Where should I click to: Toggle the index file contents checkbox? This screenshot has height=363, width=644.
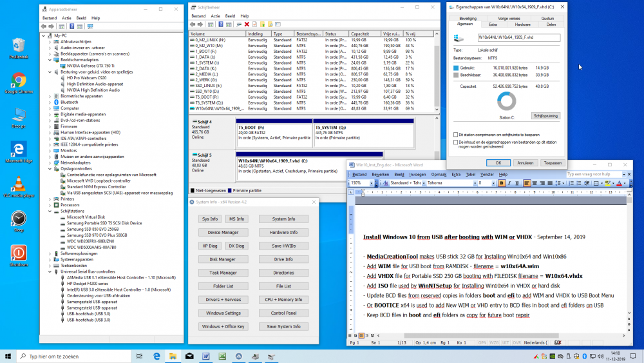tap(456, 142)
